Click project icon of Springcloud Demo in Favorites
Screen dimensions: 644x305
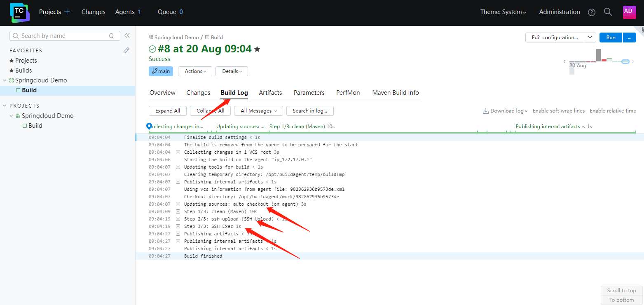pos(12,80)
